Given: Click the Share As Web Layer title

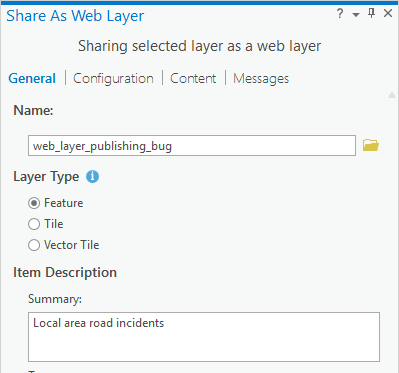Looking at the screenshot, I should (75, 16).
